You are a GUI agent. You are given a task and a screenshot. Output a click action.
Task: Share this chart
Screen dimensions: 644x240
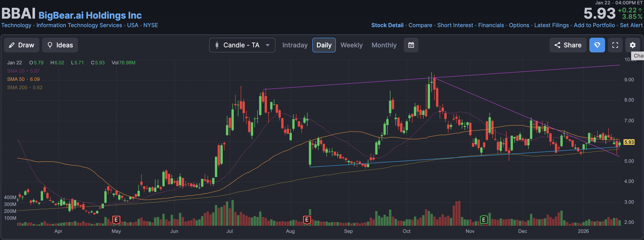568,45
